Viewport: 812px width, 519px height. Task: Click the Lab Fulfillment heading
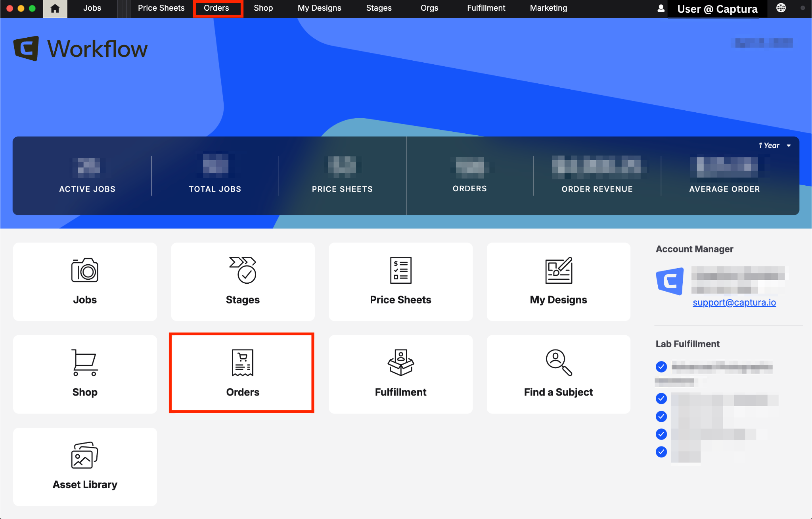pyautogui.click(x=687, y=344)
